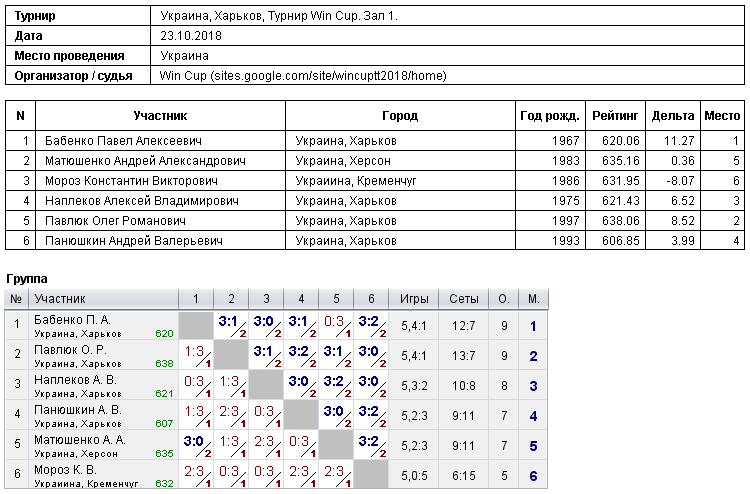Click the 'Участник' header in the participants table
The width and height of the screenshot is (750, 494).
160,116
